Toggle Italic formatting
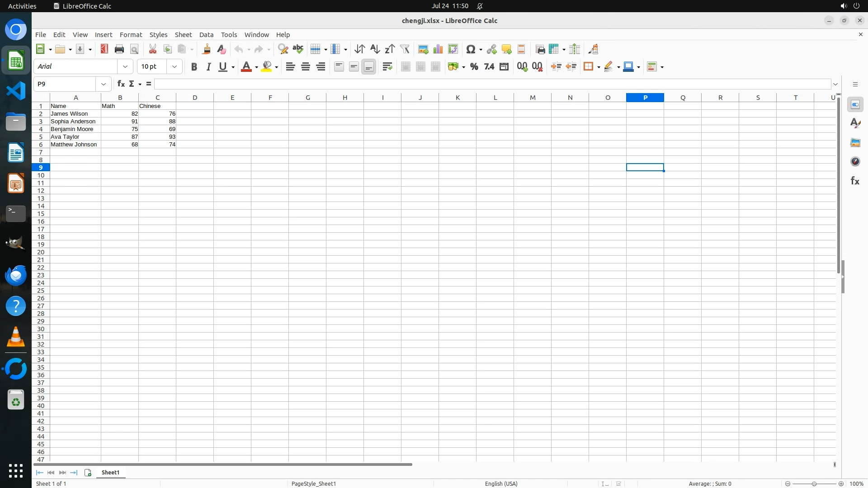 pyautogui.click(x=208, y=67)
